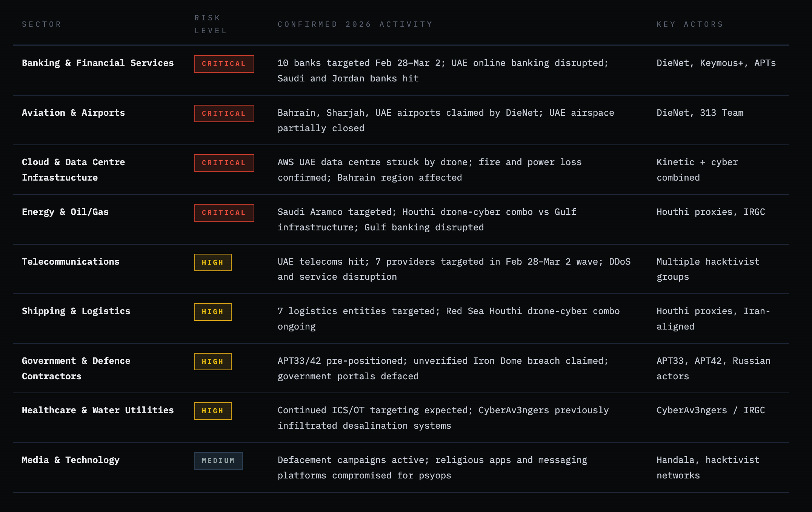Select the Telecommunications sector name
This screenshot has height=512, width=812.
point(71,262)
